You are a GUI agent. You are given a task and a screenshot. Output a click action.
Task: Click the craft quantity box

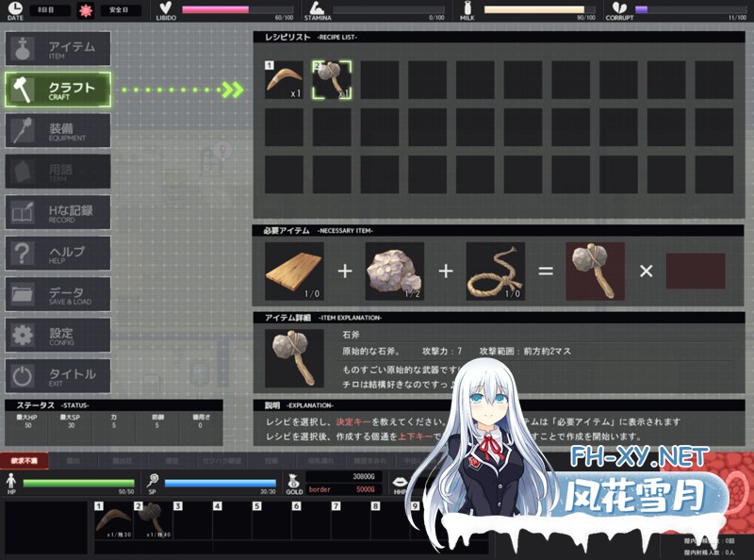pyautogui.click(x=696, y=271)
